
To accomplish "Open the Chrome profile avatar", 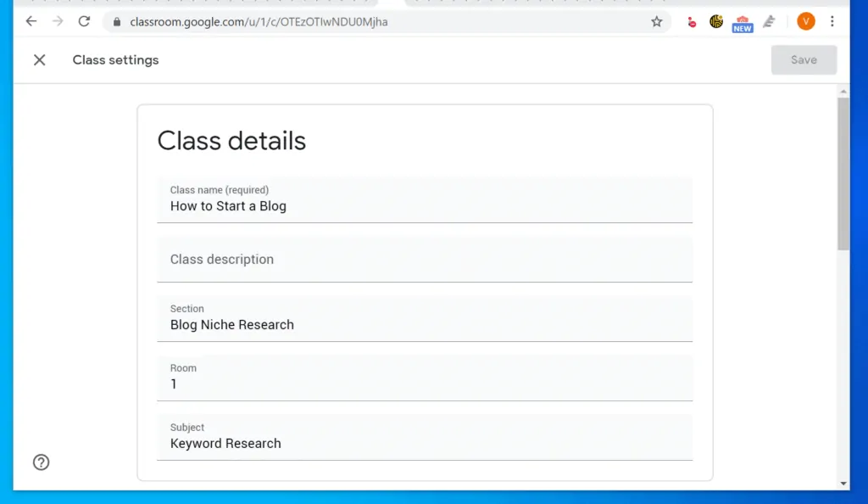I will [805, 21].
